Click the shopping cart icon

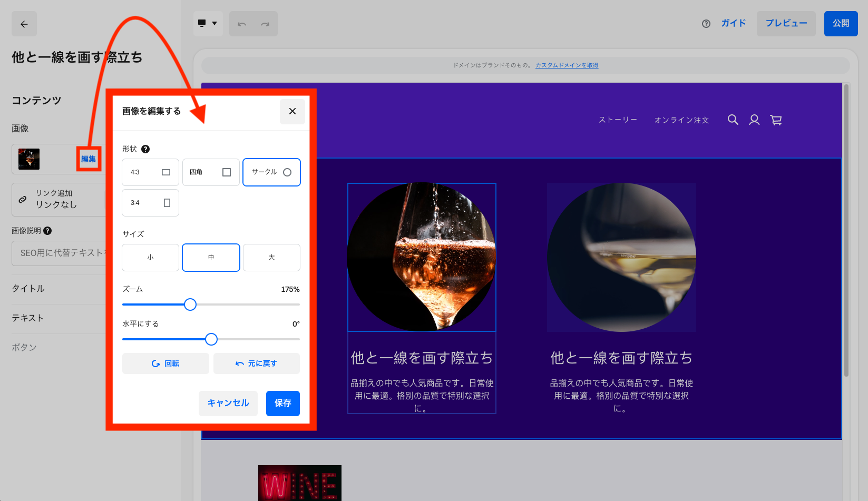click(x=776, y=120)
